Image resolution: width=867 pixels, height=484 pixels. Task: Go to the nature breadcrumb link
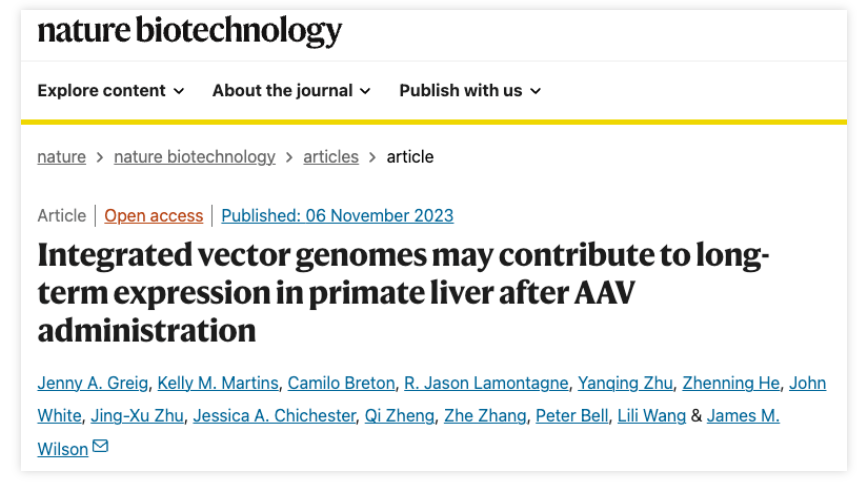pyautogui.click(x=61, y=157)
